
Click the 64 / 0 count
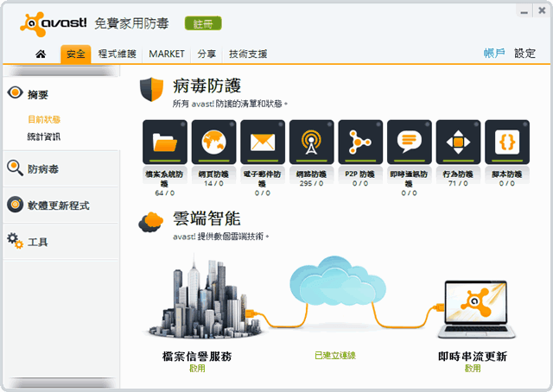[165, 193]
